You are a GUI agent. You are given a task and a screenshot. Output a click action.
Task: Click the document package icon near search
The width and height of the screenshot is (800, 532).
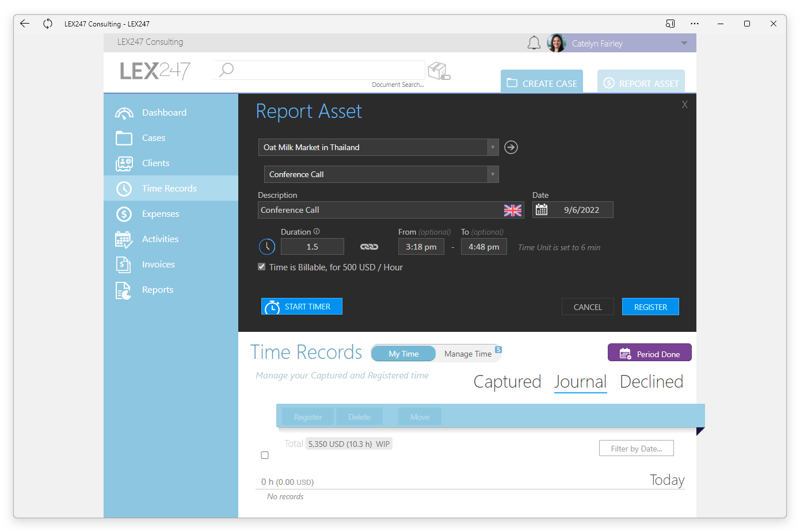439,71
